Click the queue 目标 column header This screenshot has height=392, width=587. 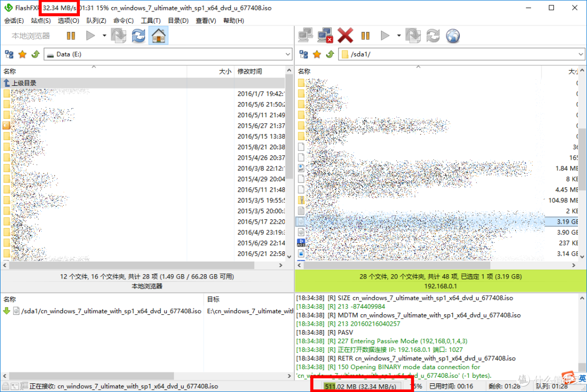click(249, 299)
